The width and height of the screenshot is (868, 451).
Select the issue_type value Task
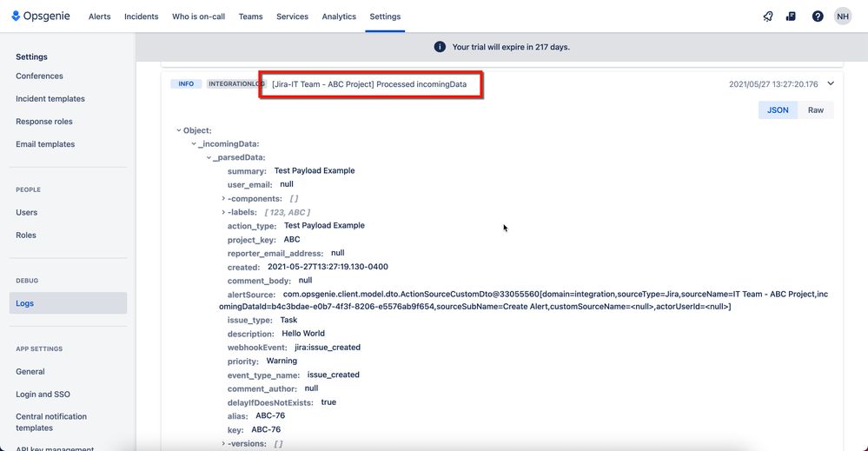pos(288,320)
